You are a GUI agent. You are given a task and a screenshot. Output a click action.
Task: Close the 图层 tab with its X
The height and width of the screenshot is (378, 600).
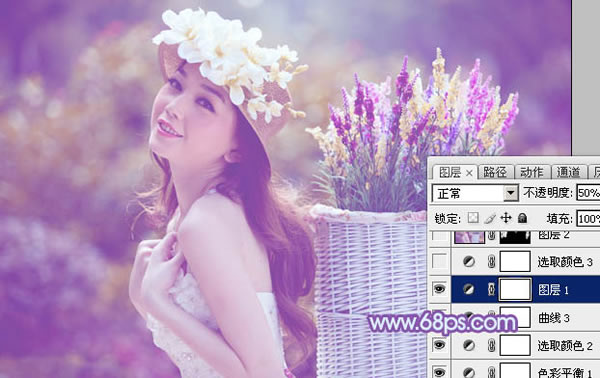469,173
